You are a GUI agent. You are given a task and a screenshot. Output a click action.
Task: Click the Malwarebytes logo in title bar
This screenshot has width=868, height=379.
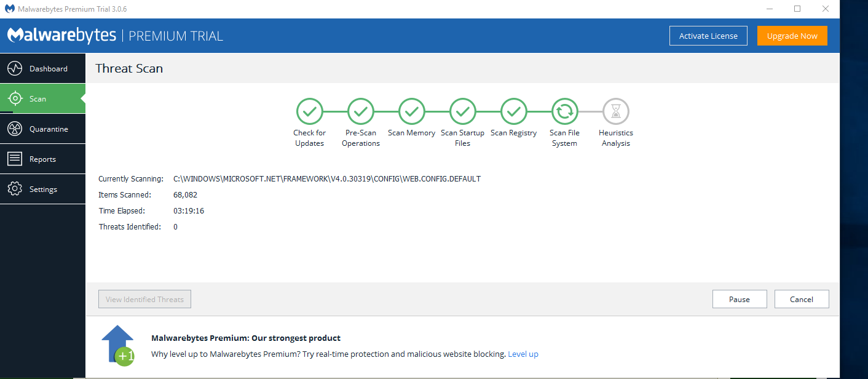[10, 9]
